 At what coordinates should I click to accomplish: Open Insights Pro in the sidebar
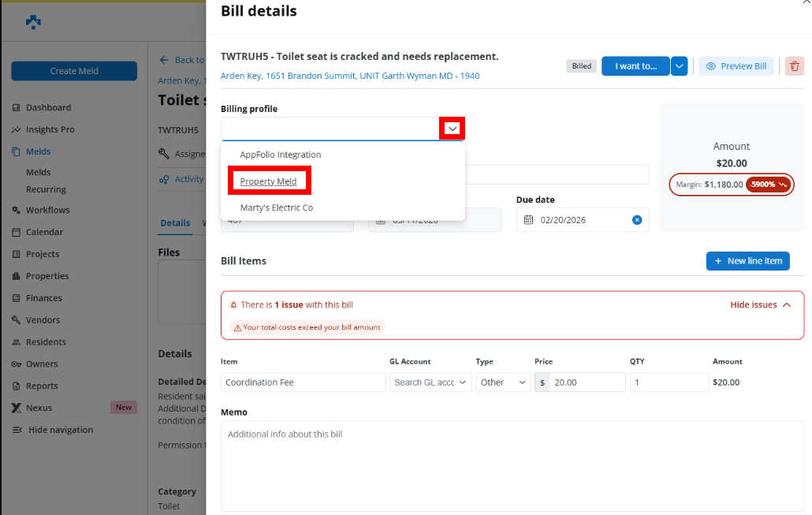tap(50, 129)
